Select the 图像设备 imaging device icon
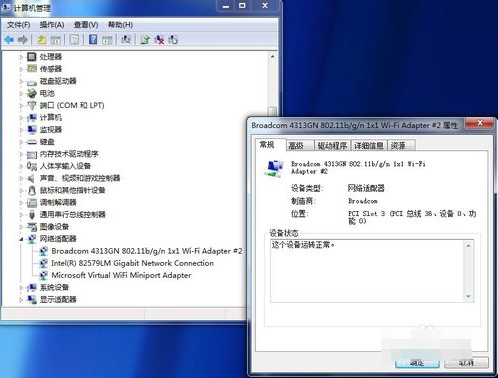The image size is (498, 378). pyautogui.click(x=32, y=227)
